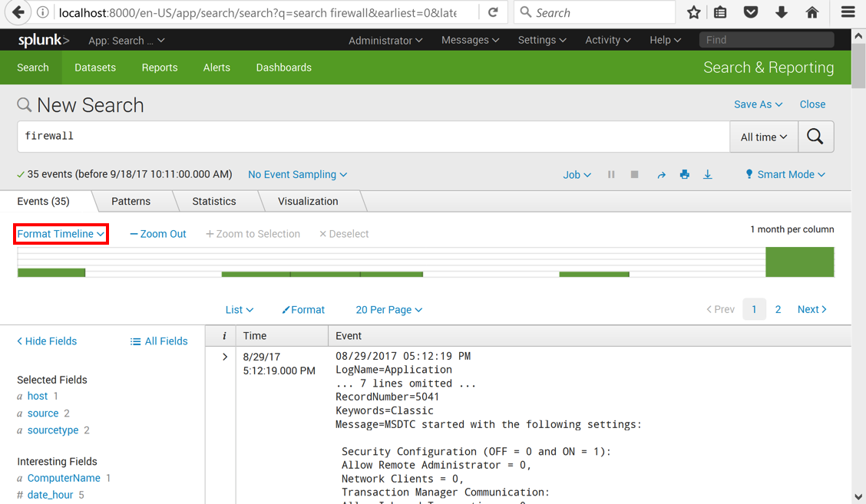This screenshot has width=866, height=504.
Task: Click the host selected field
Action: click(38, 396)
